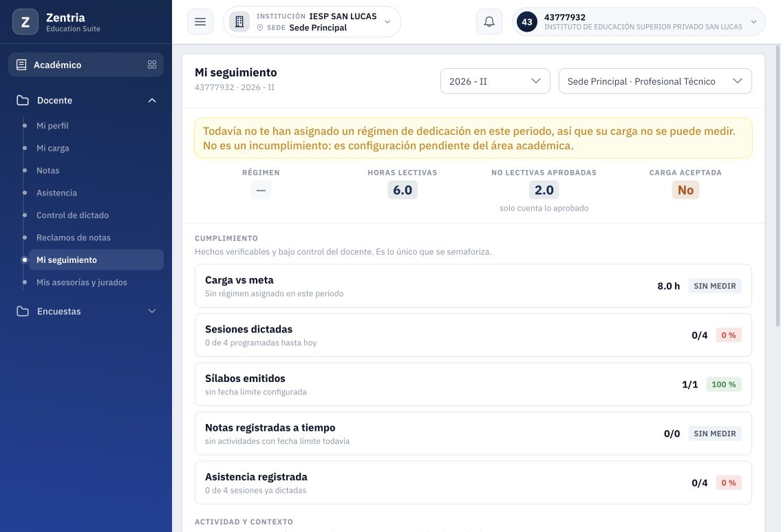This screenshot has height=532, width=781.
Task: Open Reclamos de notas
Action: tap(73, 237)
